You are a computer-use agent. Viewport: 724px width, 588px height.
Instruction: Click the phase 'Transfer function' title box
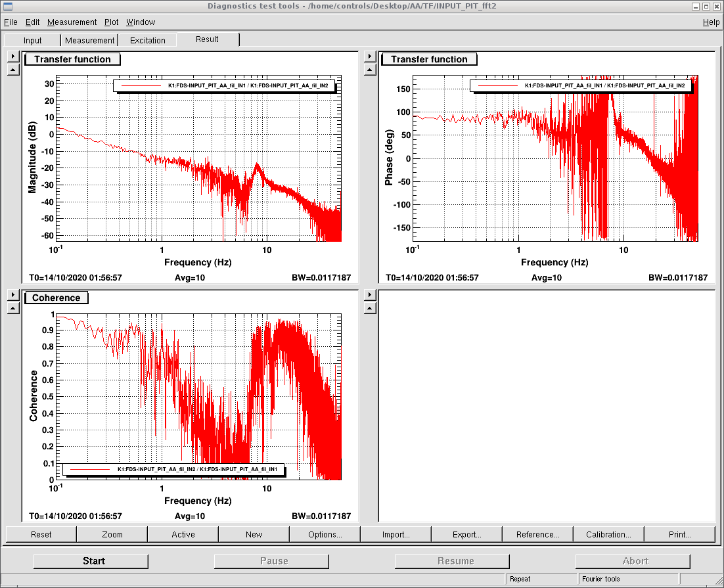[x=429, y=59]
